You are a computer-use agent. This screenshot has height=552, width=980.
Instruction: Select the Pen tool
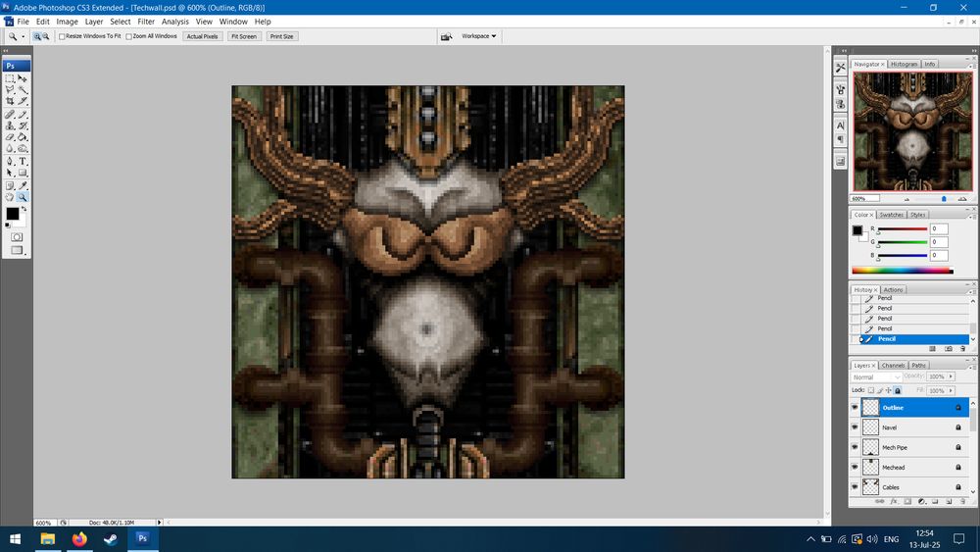(x=10, y=162)
